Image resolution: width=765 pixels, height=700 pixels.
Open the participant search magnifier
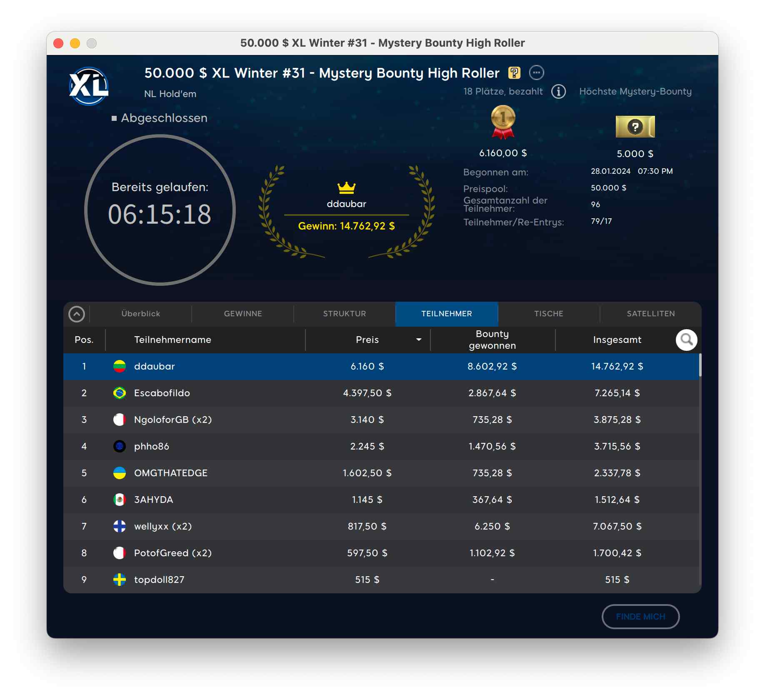[686, 340]
